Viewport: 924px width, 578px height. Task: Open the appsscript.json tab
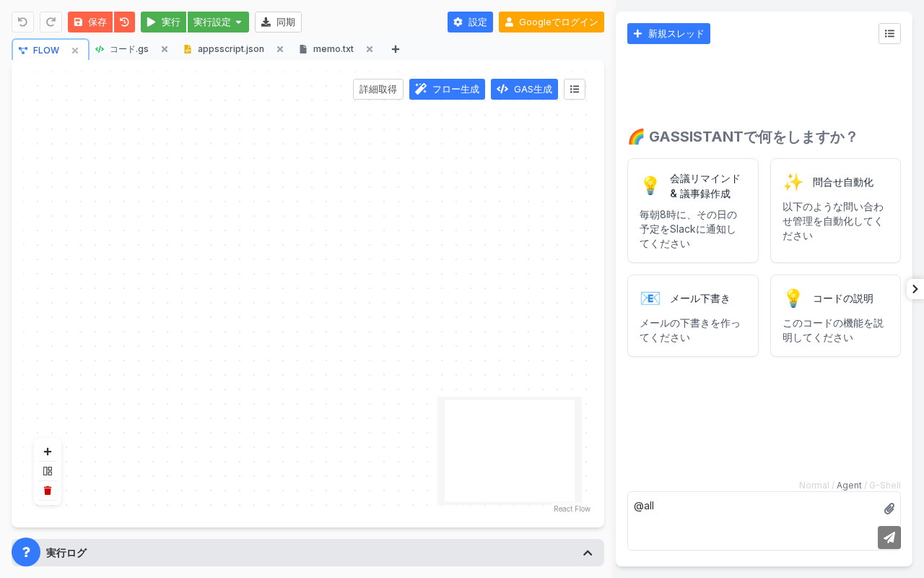pyautogui.click(x=230, y=49)
